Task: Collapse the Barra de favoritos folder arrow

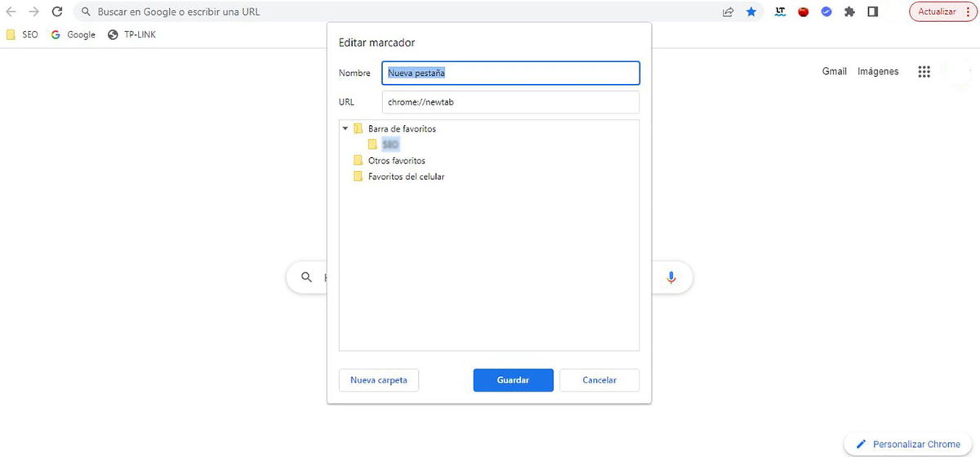Action: tap(345, 129)
